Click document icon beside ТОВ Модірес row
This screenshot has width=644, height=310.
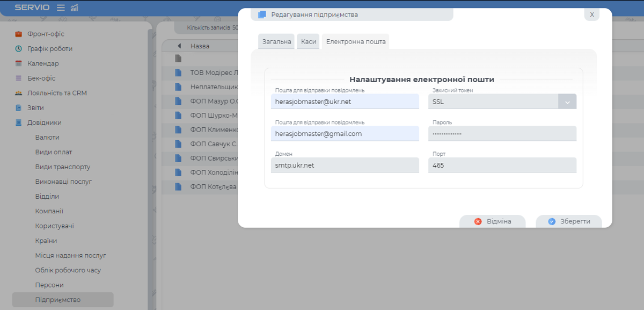tap(178, 73)
